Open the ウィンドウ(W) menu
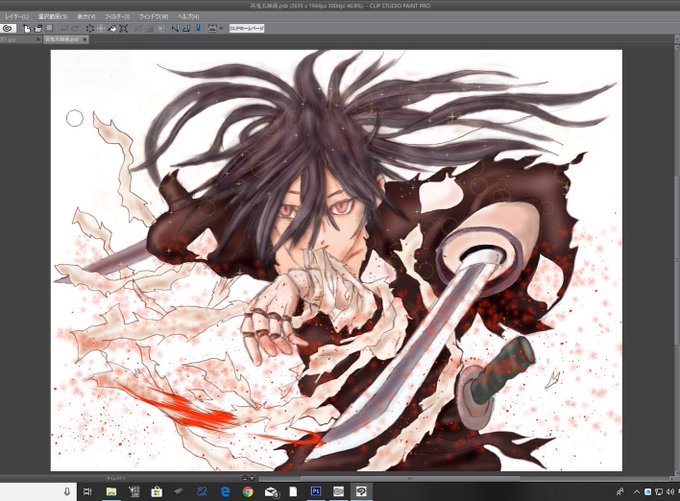This screenshot has height=501, width=680. 153,16
